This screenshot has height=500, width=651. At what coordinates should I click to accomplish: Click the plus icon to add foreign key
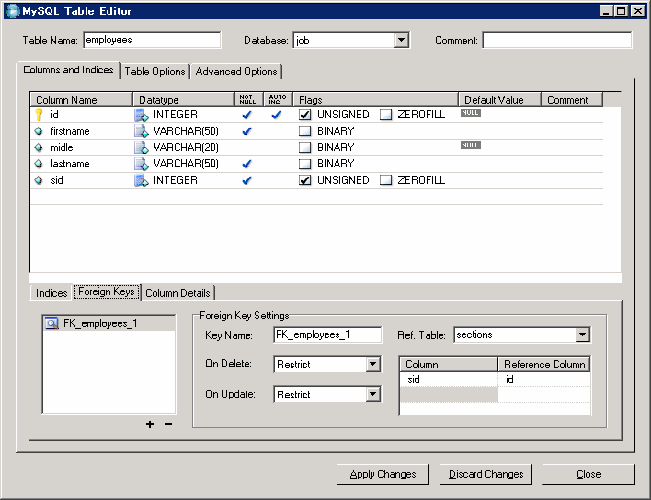(x=150, y=424)
